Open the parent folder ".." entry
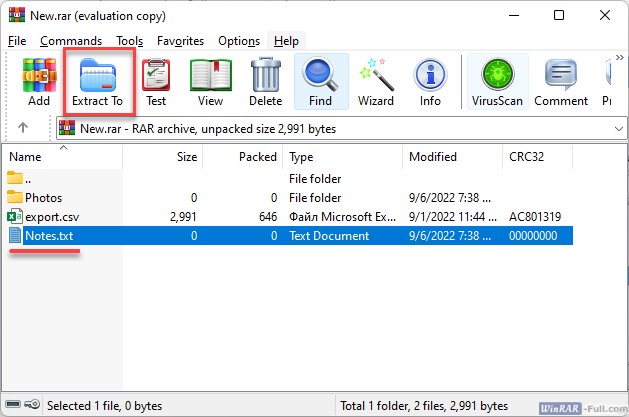629x417 pixels. 30,178
